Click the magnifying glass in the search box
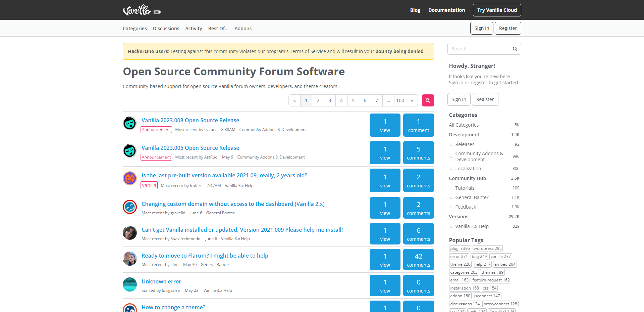The height and width of the screenshot is (312, 644). tap(515, 49)
